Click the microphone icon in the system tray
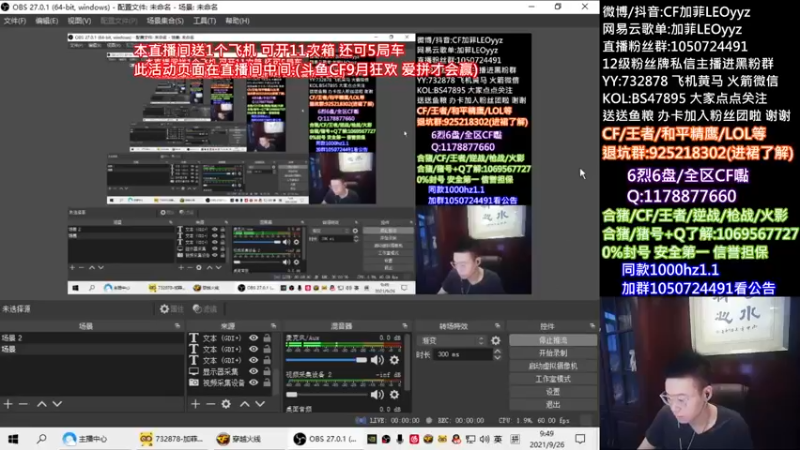Screen dimensions: 800x450 400,439
